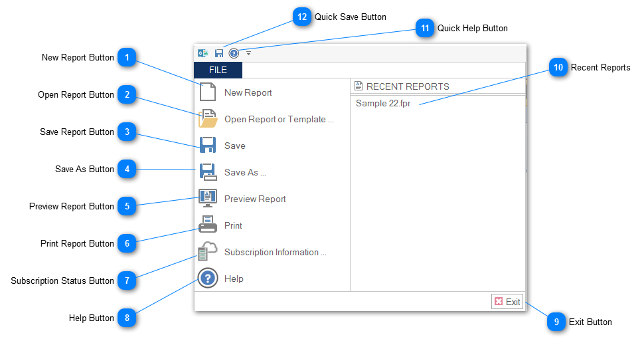This screenshot has height=341, width=644.
Task: Choose the "Preview Report" menu text
Action: click(x=255, y=199)
